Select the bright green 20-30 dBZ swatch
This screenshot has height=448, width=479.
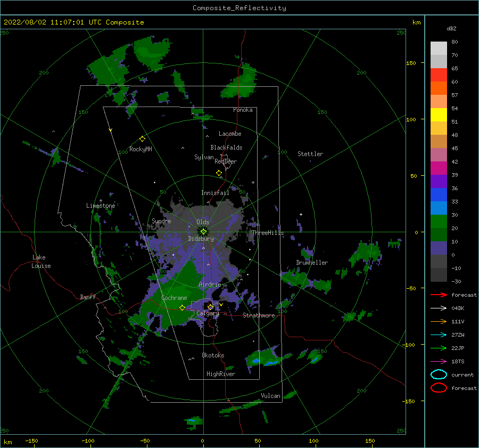(439, 221)
